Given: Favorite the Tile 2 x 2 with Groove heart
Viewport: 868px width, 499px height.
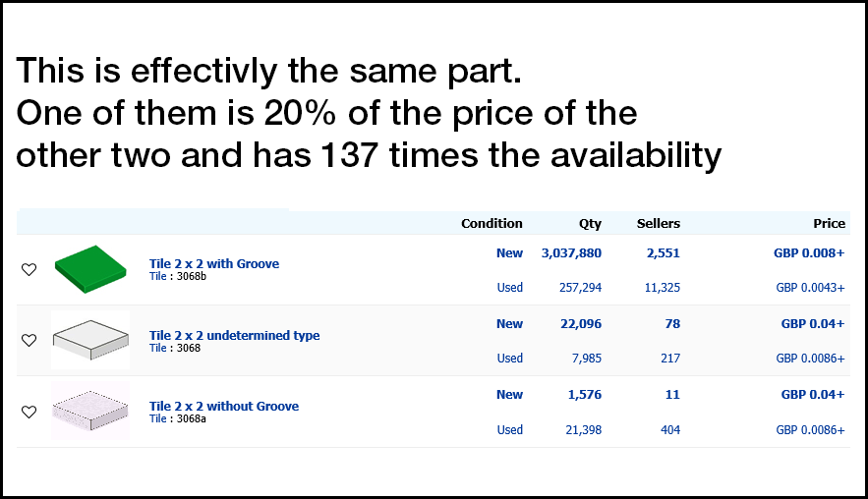Looking at the screenshot, I should click(29, 269).
